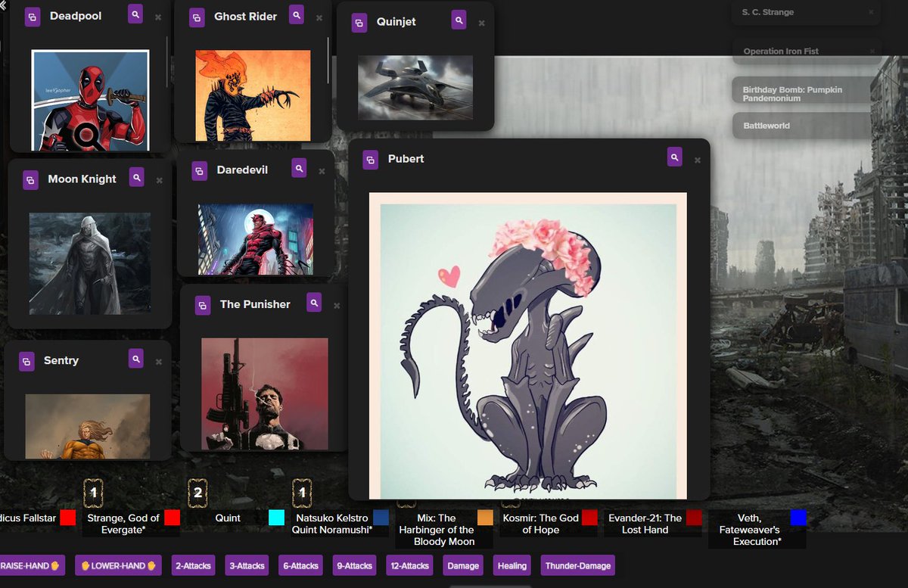Click dark red swatch beside Kosmir
The width and height of the screenshot is (908, 588).
[x=589, y=518]
